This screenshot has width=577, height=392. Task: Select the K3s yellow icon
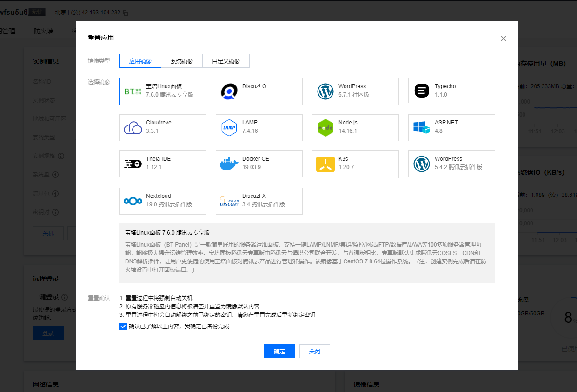[325, 164]
